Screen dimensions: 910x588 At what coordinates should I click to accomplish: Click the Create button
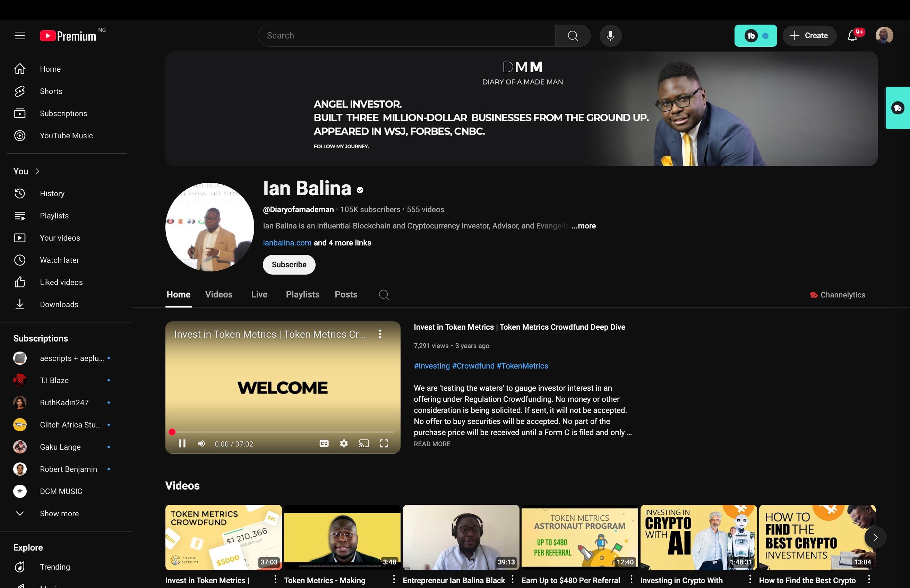[x=809, y=35]
